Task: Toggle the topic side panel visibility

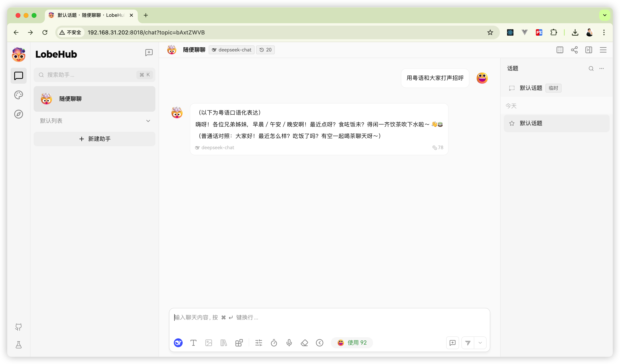Action: coord(589,50)
